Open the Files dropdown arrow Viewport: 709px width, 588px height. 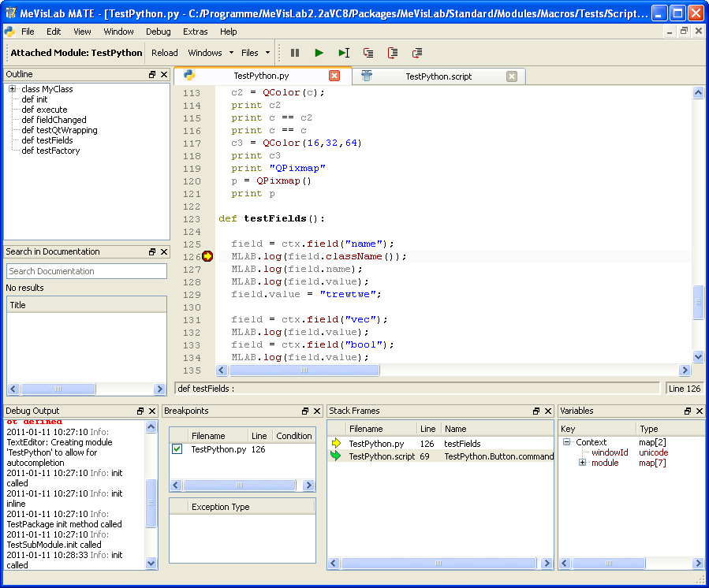(x=267, y=53)
